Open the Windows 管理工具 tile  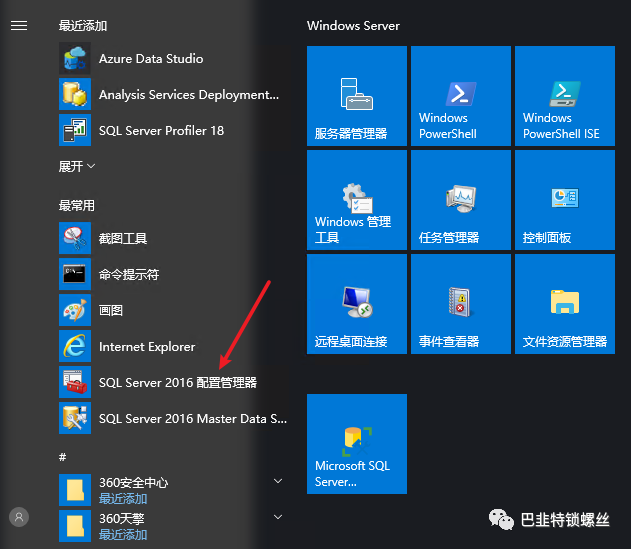point(357,200)
